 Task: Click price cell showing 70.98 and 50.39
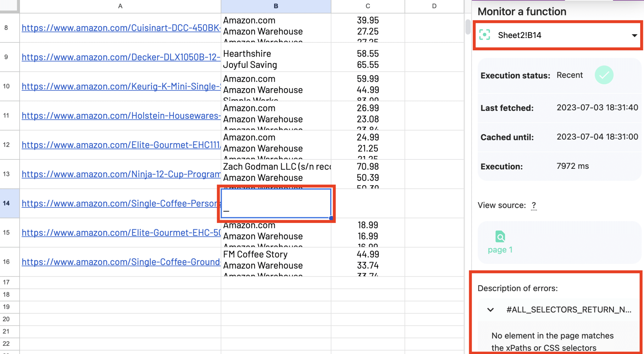click(368, 174)
